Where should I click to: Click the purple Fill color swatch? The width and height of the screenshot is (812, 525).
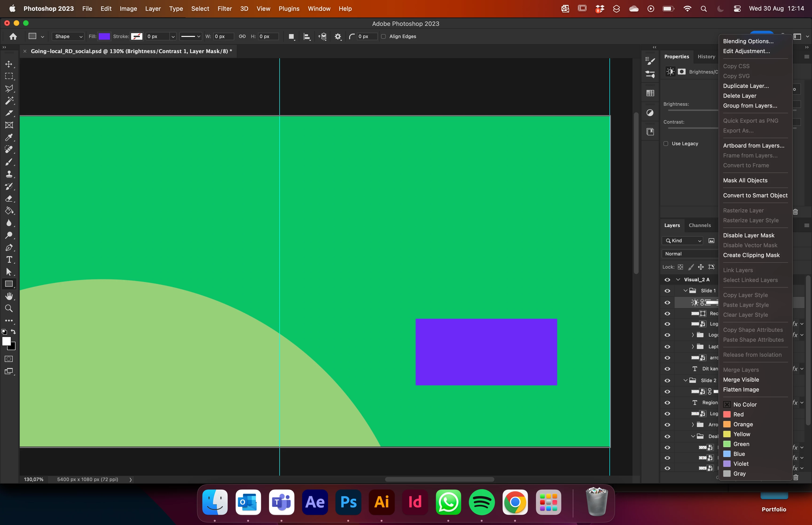(104, 36)
